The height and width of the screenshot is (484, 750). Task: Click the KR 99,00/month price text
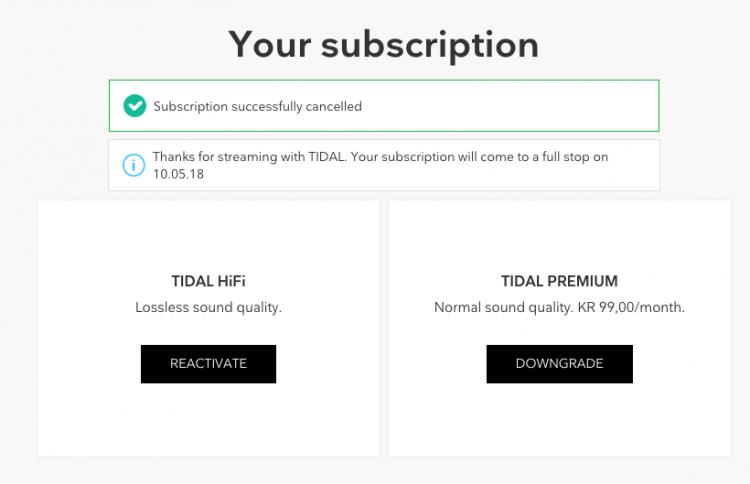[x=631, y=307]
